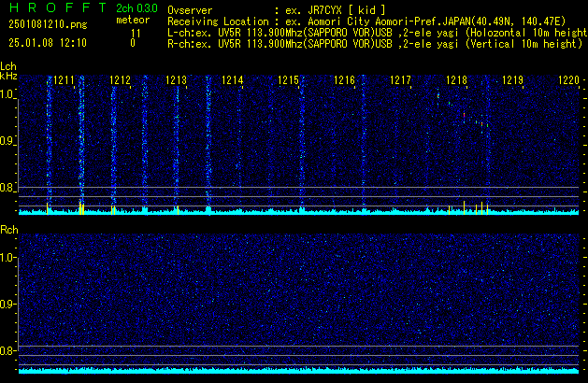Click the meteor count label
The height and width of the screenshot is (383, 588).
(133, 20)
